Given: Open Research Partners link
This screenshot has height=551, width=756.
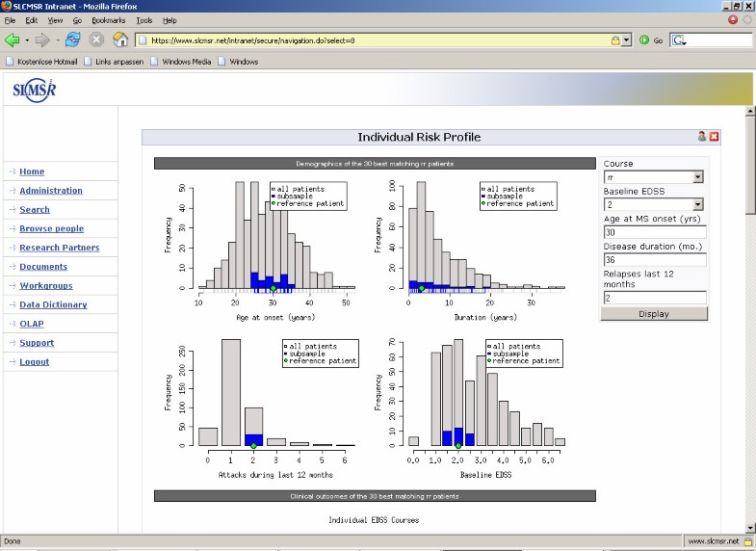Looking at the screenshot, I should 60,248.
